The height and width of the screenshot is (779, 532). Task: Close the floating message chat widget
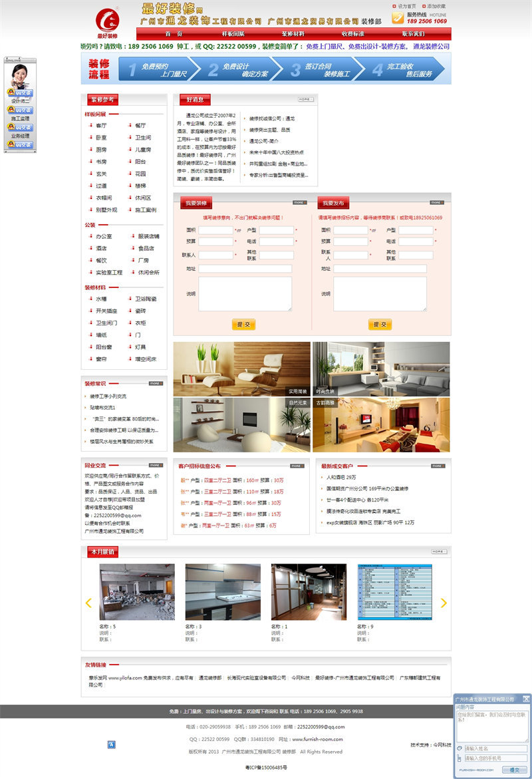point(526,699)
